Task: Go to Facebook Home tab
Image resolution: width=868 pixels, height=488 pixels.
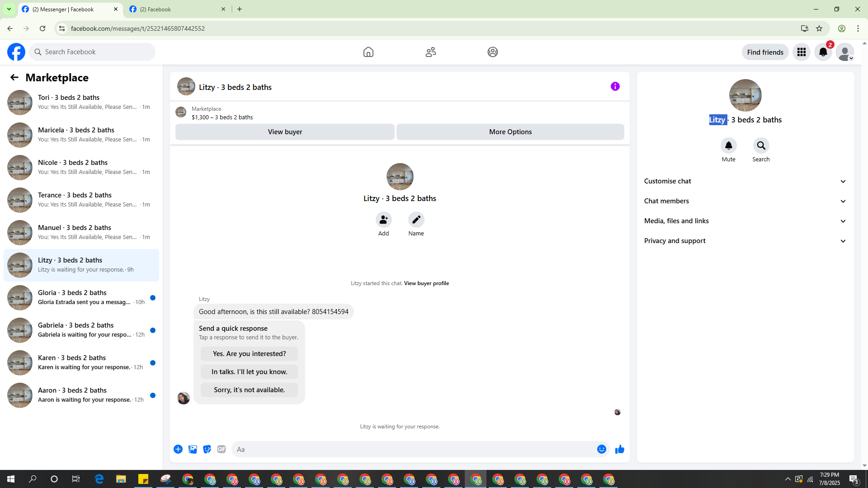Action: click(x=368, y=52)
